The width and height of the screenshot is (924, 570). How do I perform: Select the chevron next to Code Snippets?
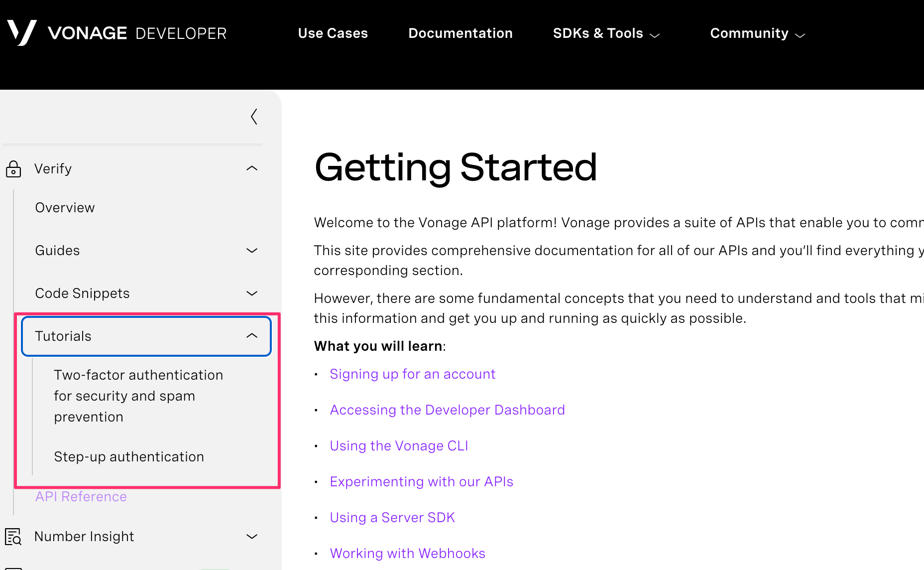(252, 293)
